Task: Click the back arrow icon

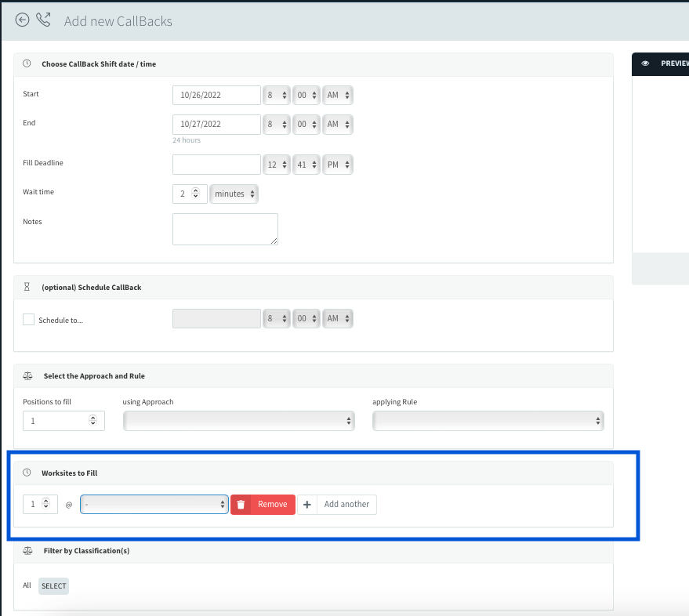Action: pyautogui.click(x=22, y=20)
